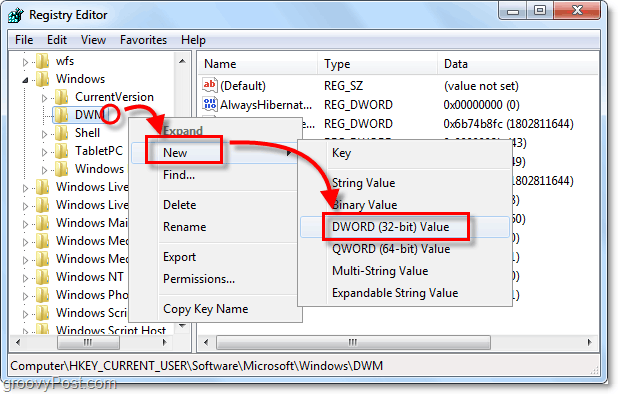Click tree pane vertical scroll up arrow

182,61
